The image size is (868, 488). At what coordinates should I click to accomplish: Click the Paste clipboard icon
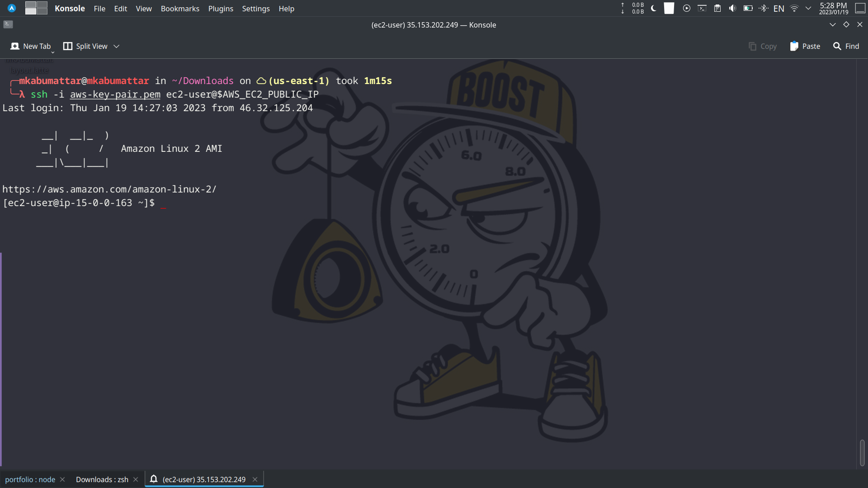tap(794, 46)
